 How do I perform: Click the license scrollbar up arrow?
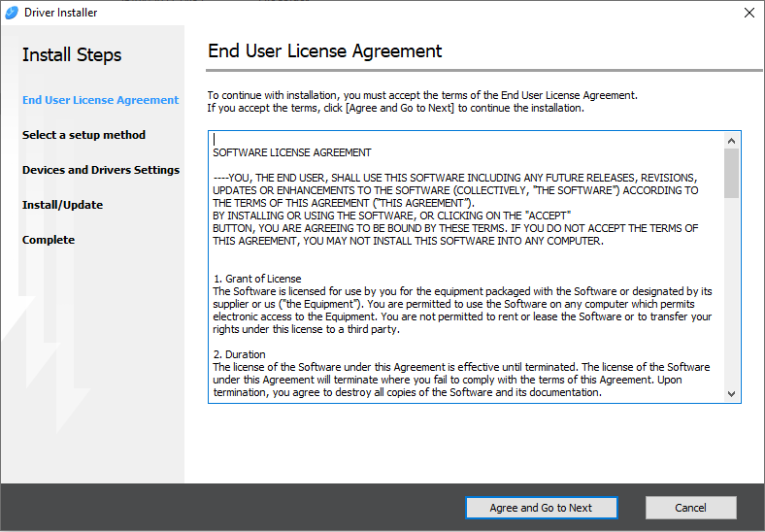pyautogui.click(x=732, y=140)
